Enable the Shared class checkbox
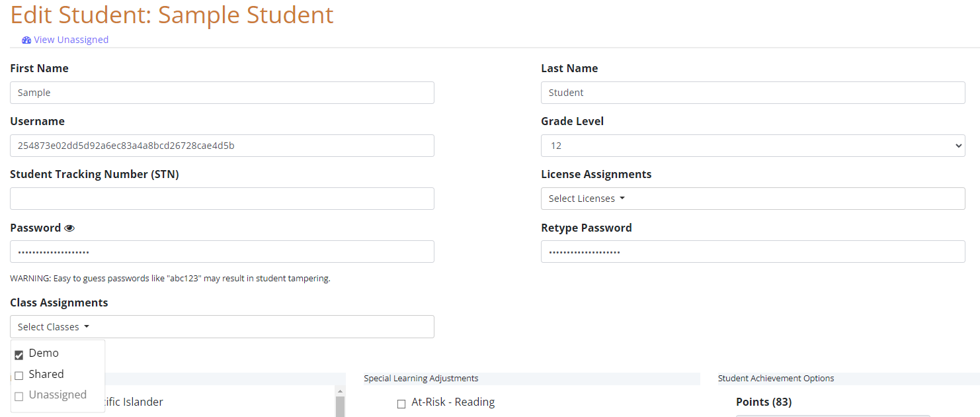This screenshot has width=980, height=417. tap(19, 375)
